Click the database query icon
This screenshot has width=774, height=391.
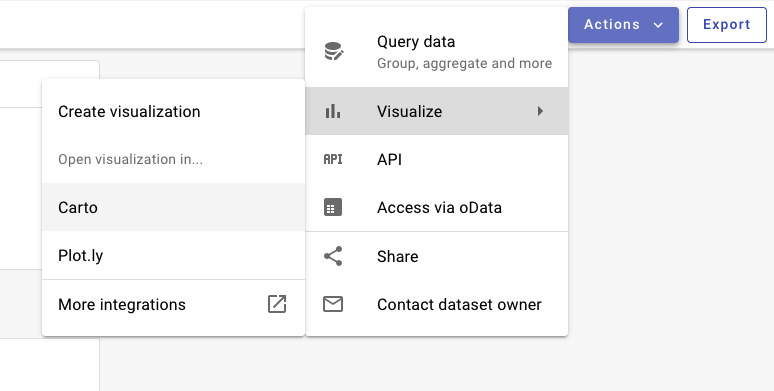coord(334,51)
